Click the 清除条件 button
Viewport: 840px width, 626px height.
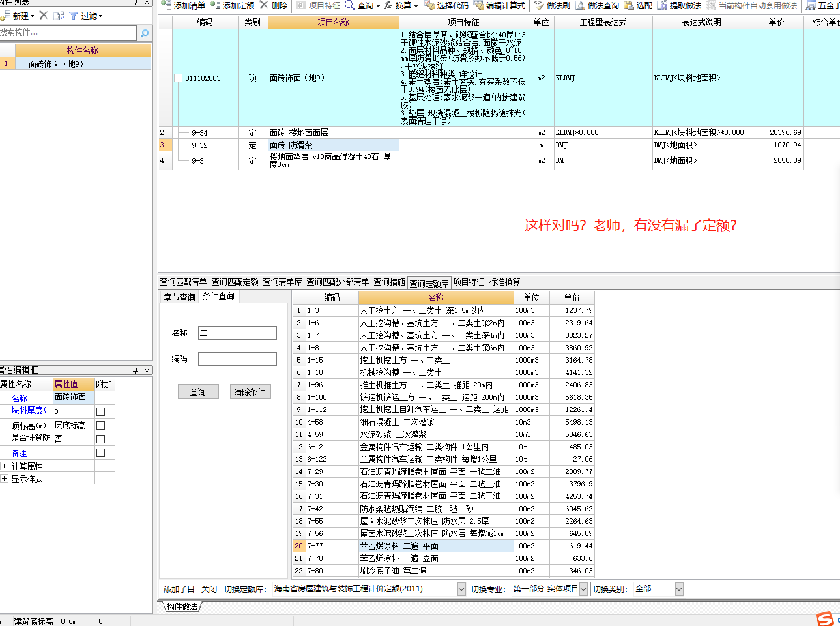[x=250, y=392]
